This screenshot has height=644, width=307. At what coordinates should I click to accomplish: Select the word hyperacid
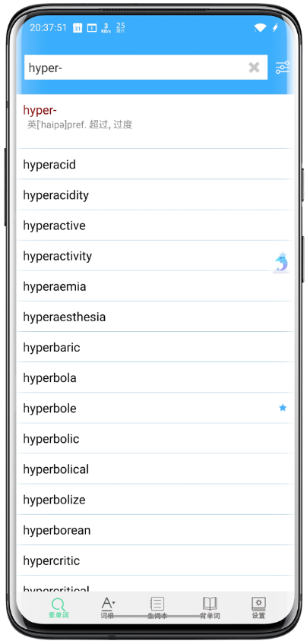155,164
